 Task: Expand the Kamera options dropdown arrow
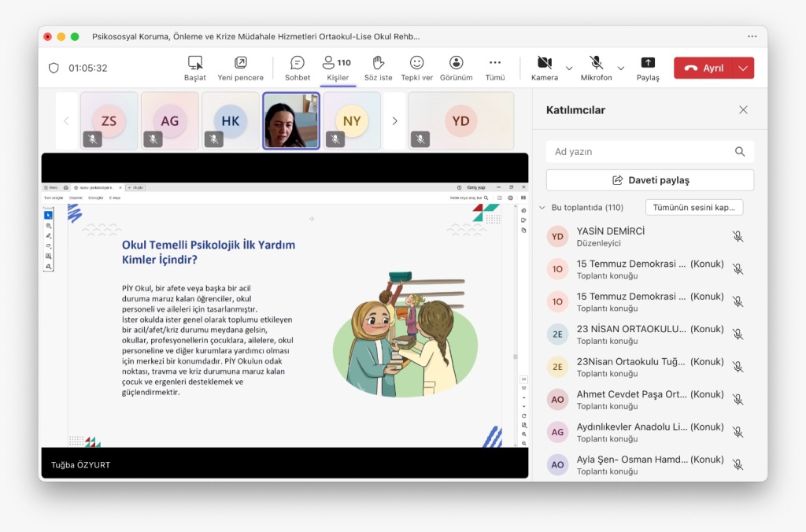tap(569, 68)
